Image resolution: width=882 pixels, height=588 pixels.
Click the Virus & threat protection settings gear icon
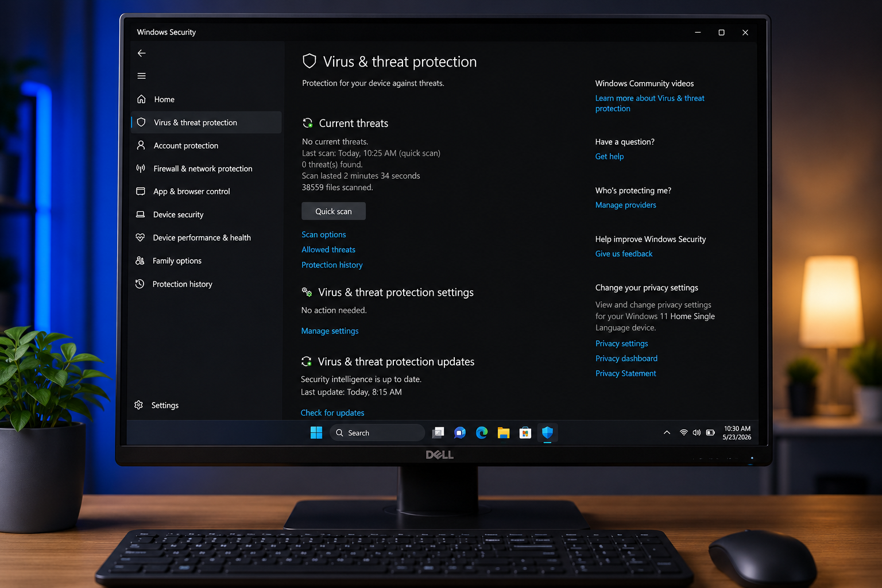point(307,292)
